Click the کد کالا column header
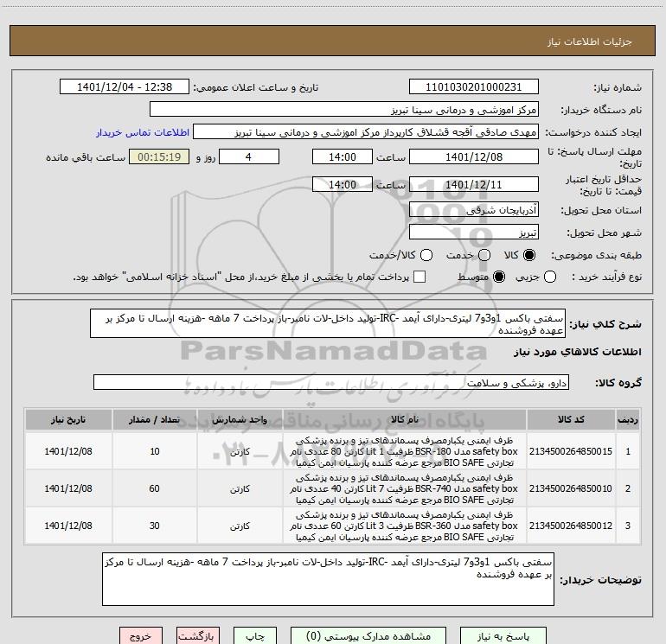666x644 pixels. pos(571,419)
